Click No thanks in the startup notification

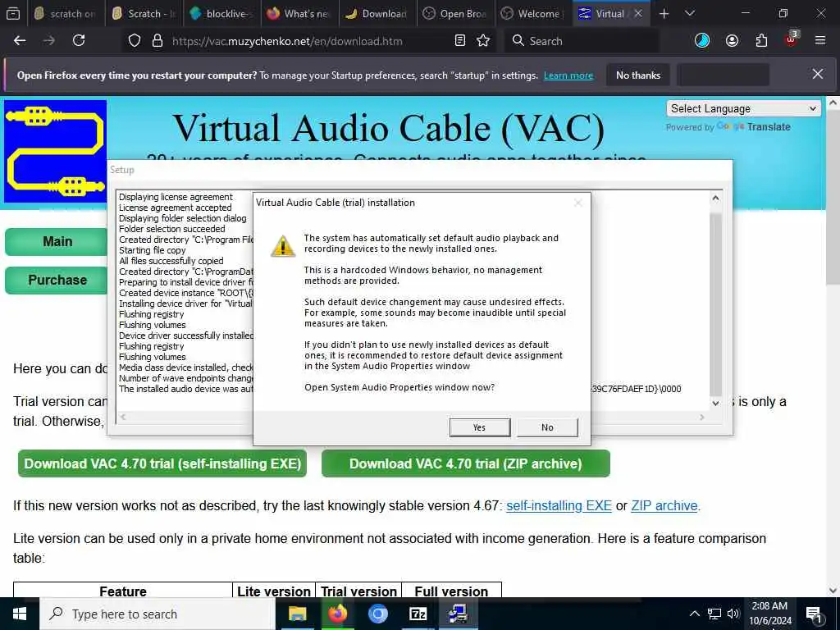point(638,75)
